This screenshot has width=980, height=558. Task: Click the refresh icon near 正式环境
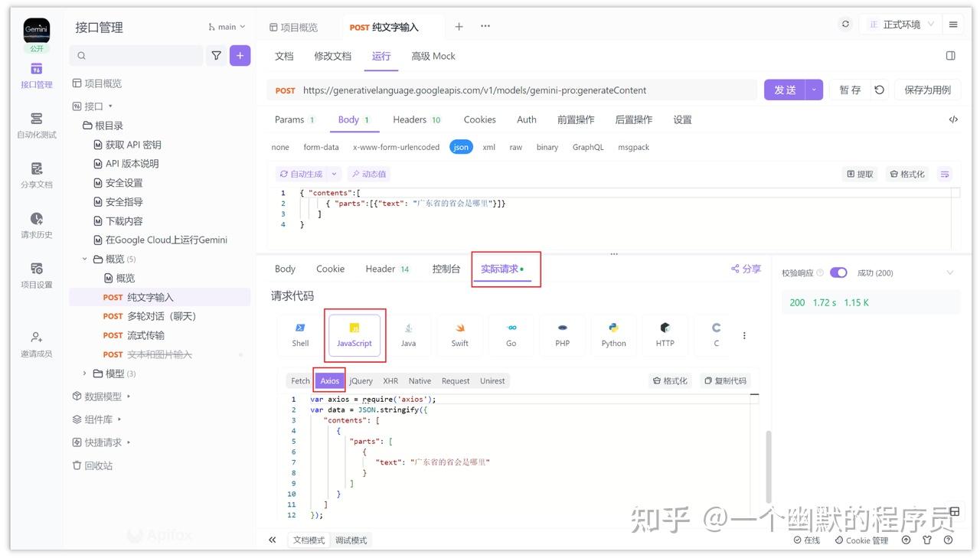[845, 24]
